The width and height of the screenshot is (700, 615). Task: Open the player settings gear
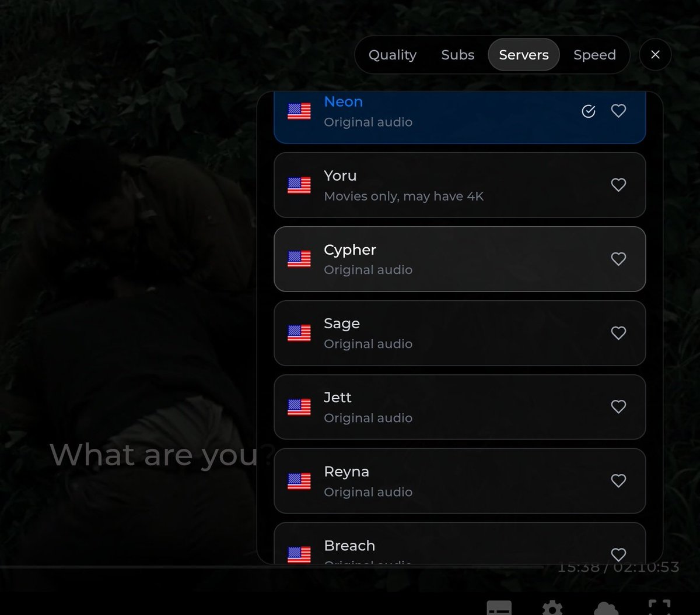coord(552,608)
